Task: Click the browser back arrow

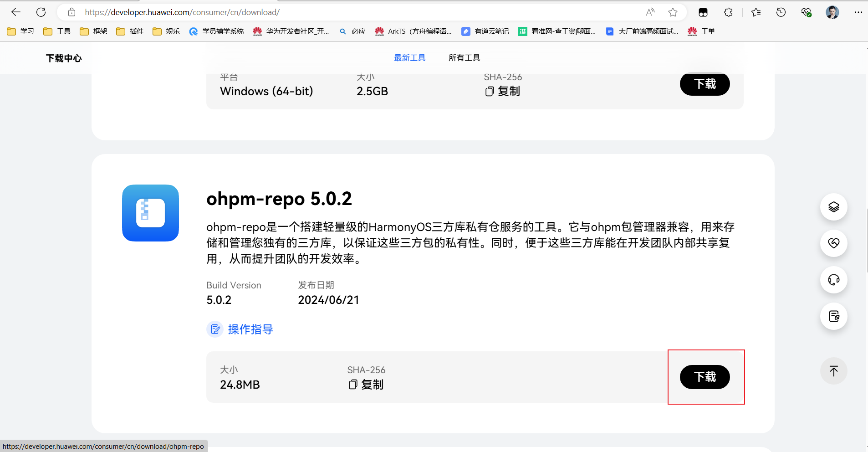Action: pyautogui.click(x=16, y=12)
